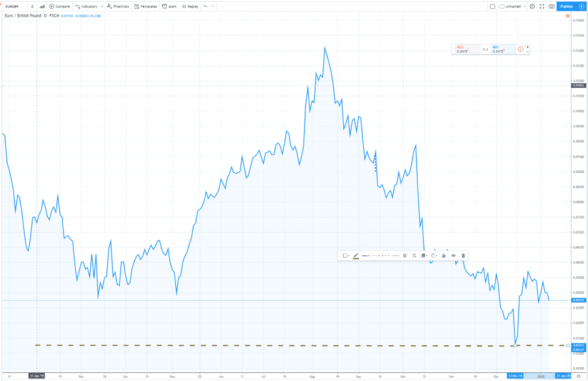Open indicator Templates
This screenshot has height=381, width=588.
145,6
